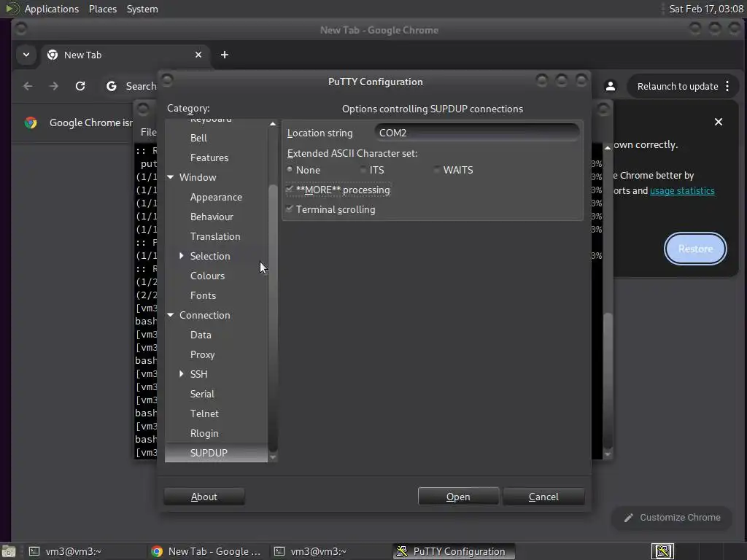Click the terminal window scrollbar up arrow
747x560 pixels.
click(608, 148)
